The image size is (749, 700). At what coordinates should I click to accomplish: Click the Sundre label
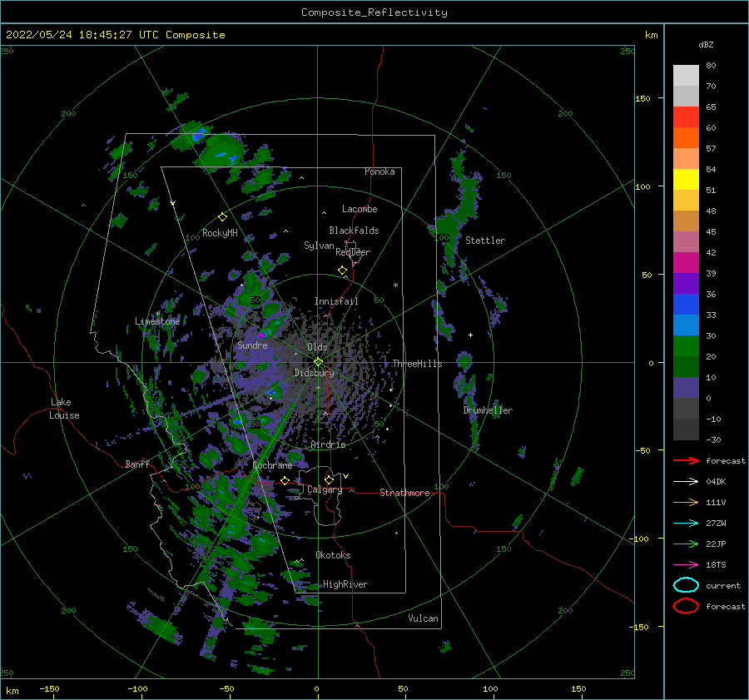click(252, 345)
